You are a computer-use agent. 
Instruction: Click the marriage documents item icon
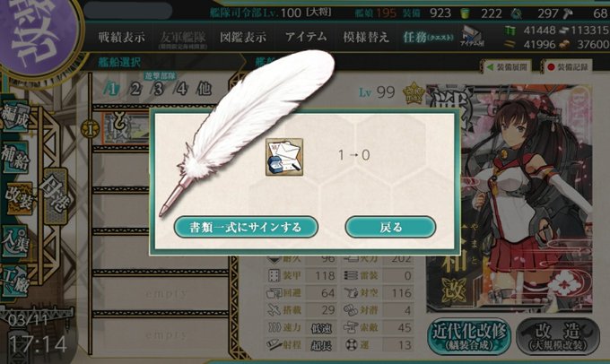(284, 157)
